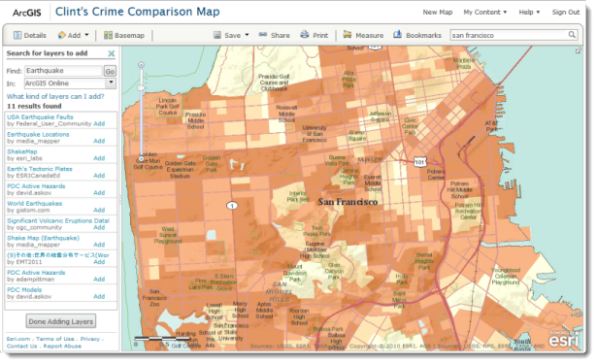Add the USA Earthquake Faults layer

(99, 123)
